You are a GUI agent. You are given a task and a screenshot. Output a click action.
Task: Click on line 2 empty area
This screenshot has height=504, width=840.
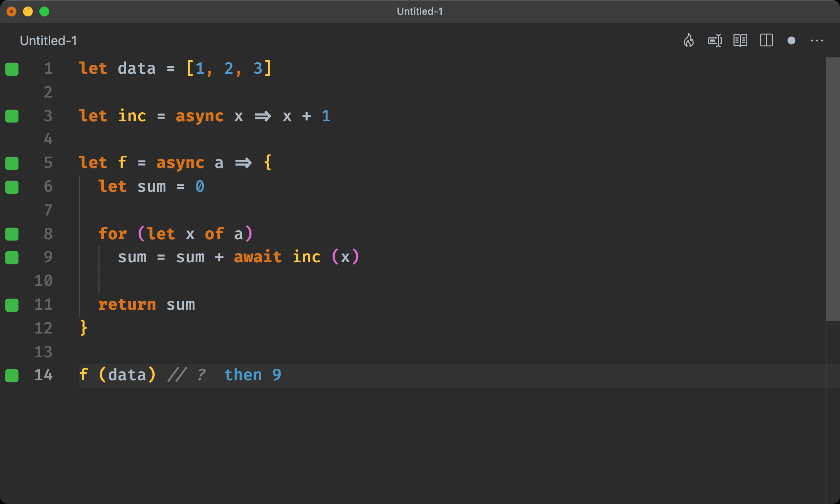(x=240, y=92)
